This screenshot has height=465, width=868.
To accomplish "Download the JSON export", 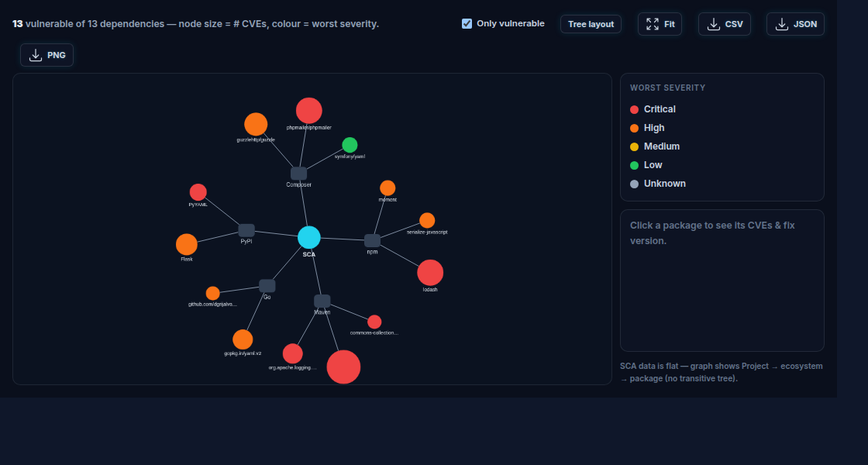I will coord(795,24).
